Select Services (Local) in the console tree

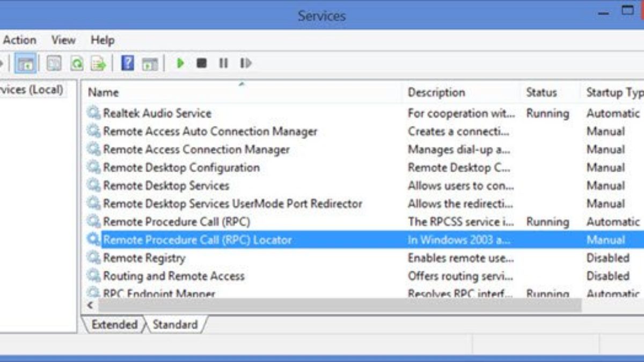click(x=31, y=90)
